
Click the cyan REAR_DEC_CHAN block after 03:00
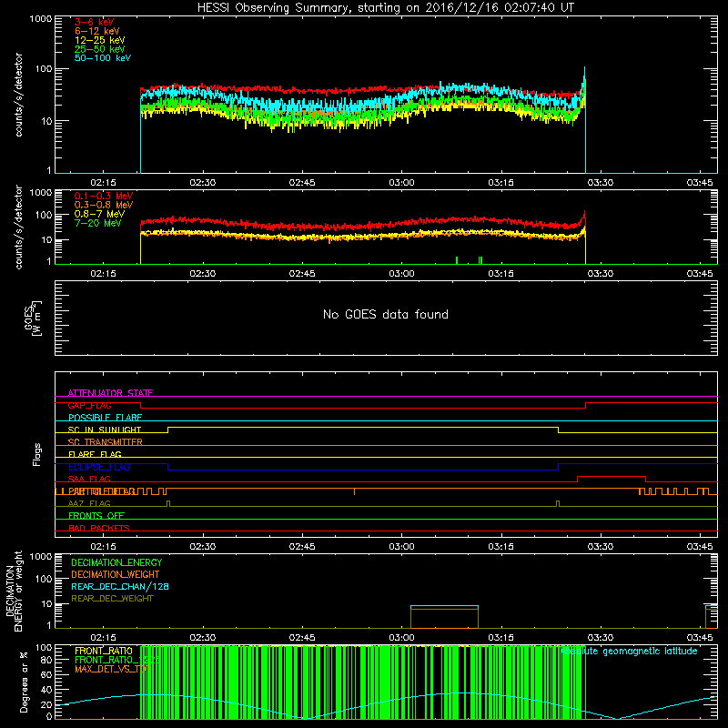pos(444,606)
